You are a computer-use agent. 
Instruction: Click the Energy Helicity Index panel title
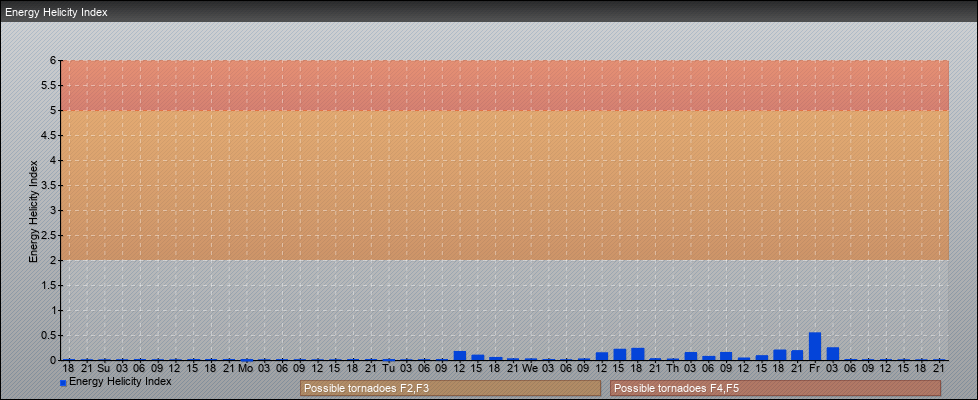tap(57, 12)
